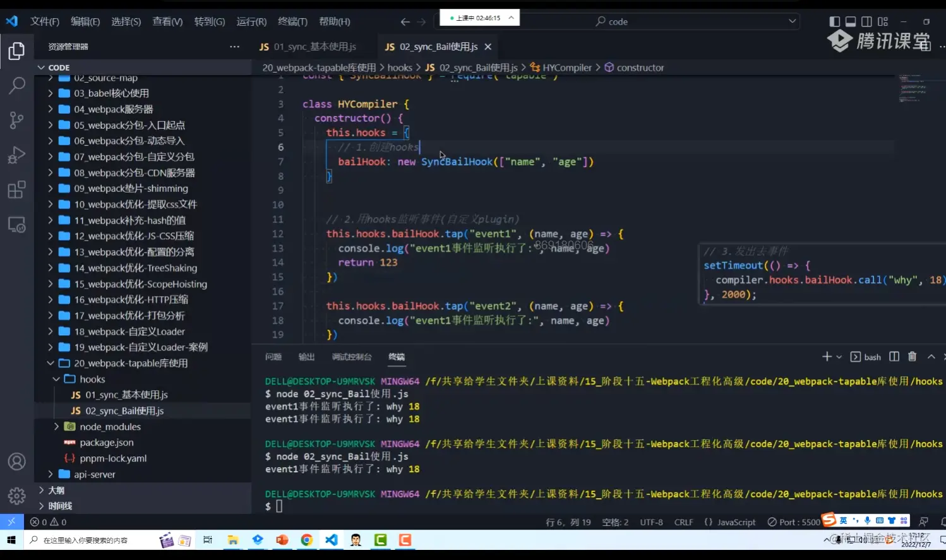
Task: Open the Search view in activity bar
Action: pos(17,85)
